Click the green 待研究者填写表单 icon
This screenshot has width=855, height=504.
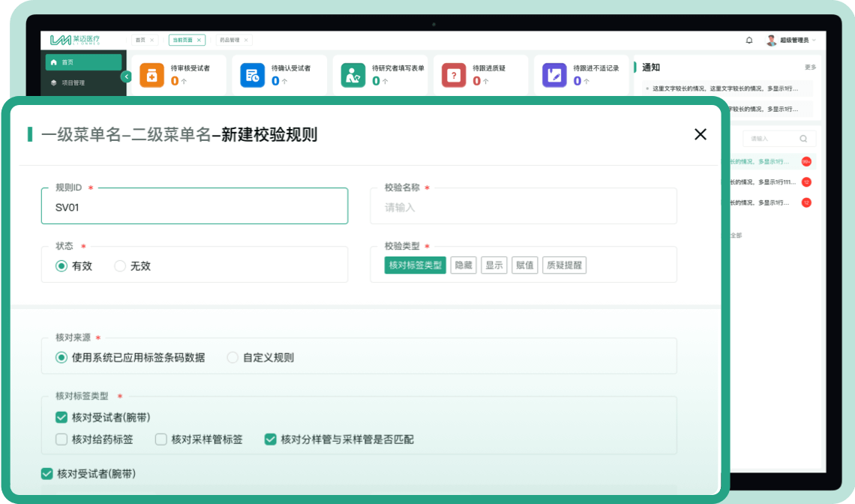click(x=352, y=75)
